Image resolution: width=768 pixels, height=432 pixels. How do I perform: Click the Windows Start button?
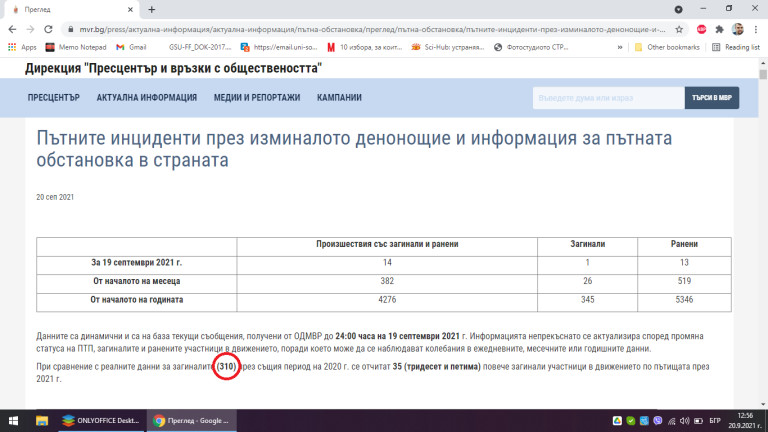click(x=12, y=421)
